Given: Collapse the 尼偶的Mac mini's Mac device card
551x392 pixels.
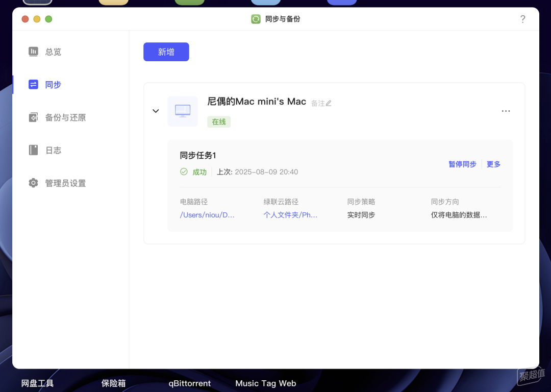Looking at the screenshot, I should [x=156, y=111].
